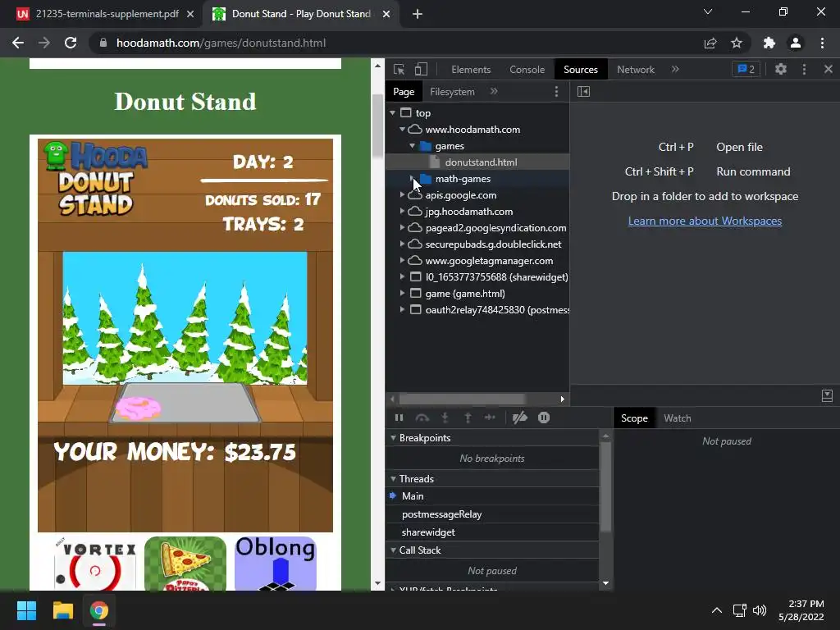Open a new browser tab
This screenshot has width=840, height=630.
tap(418, 14)
